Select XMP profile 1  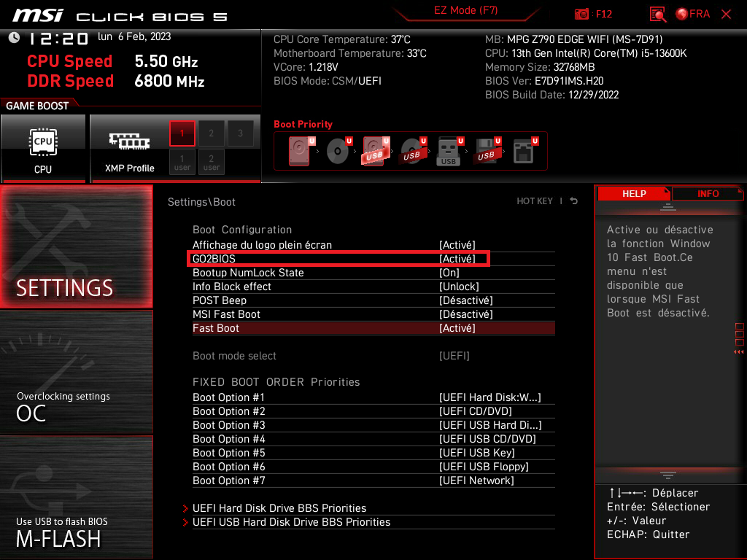[x=182, y=133]
